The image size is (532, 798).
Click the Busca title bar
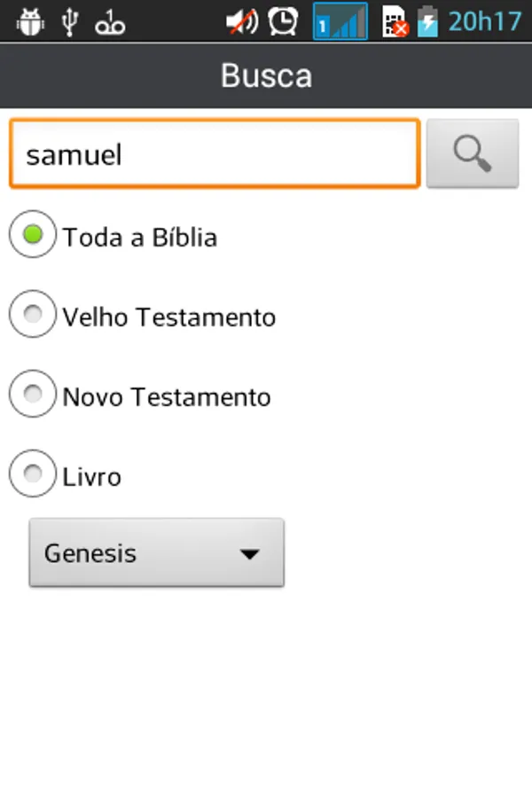[x=266, y=75]
